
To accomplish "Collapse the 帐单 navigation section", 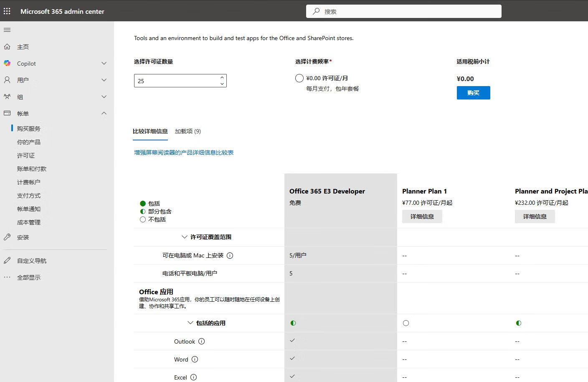I will click(x=104, y=114).
